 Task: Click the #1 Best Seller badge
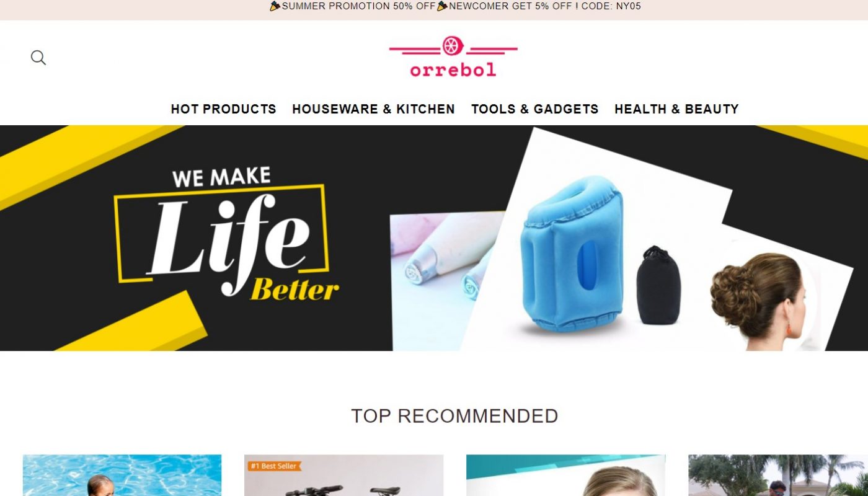coord(274,466)
